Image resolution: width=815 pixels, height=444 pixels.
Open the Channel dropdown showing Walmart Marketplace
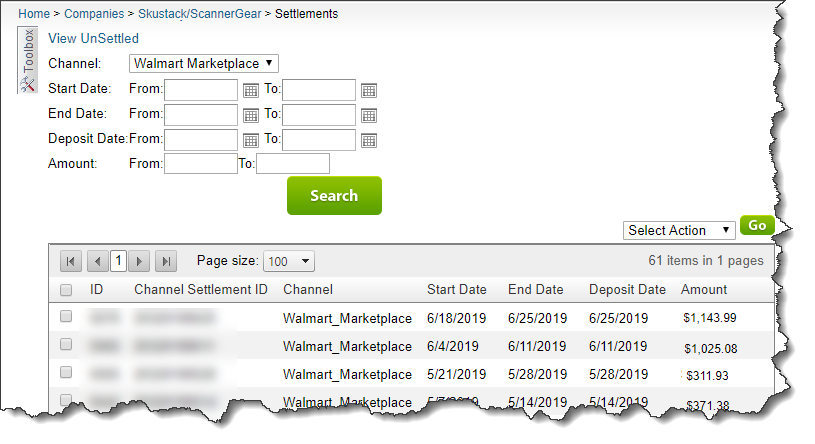tap(204, 63)
